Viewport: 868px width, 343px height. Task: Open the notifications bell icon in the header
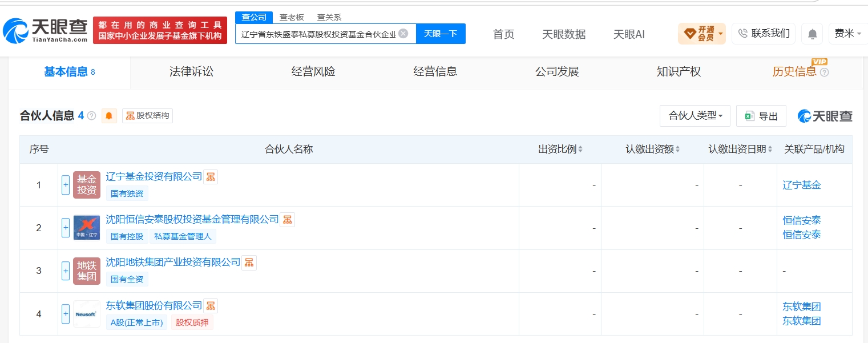812,34
